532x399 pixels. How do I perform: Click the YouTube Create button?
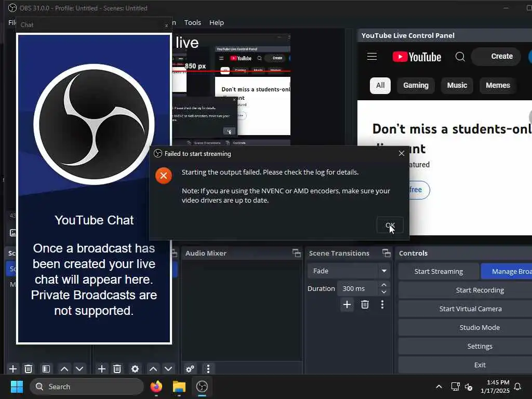(496, 56)
